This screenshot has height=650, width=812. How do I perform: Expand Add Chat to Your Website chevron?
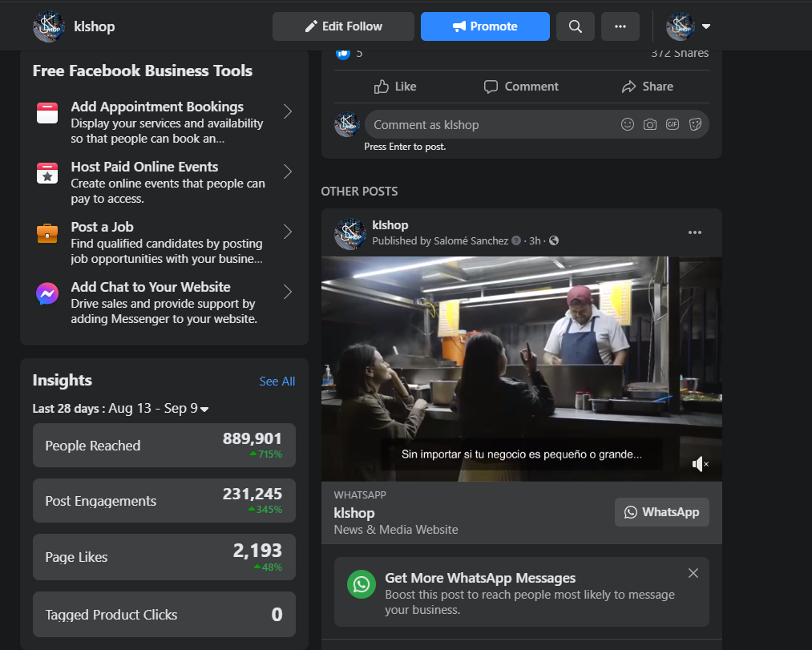(x=288, y=292)
